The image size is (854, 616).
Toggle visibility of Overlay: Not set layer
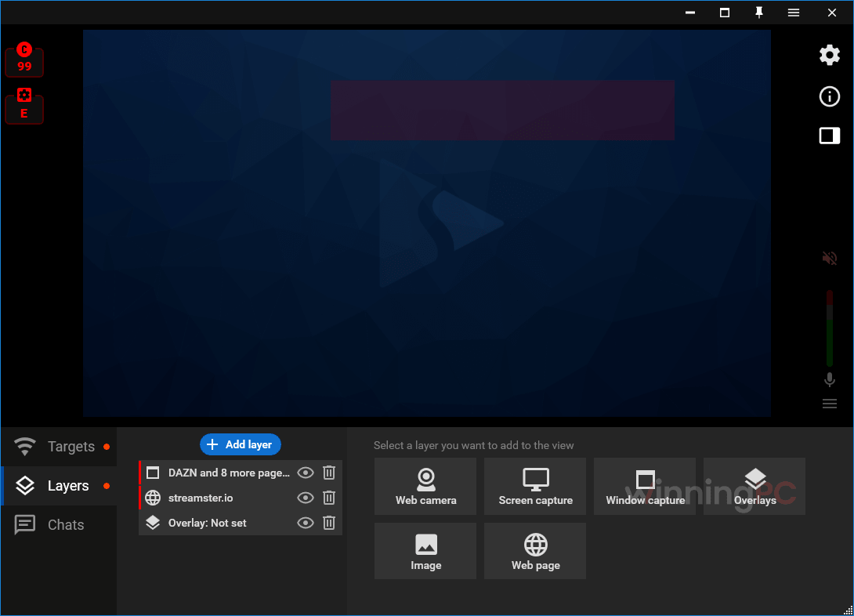[x=305, y=523]
